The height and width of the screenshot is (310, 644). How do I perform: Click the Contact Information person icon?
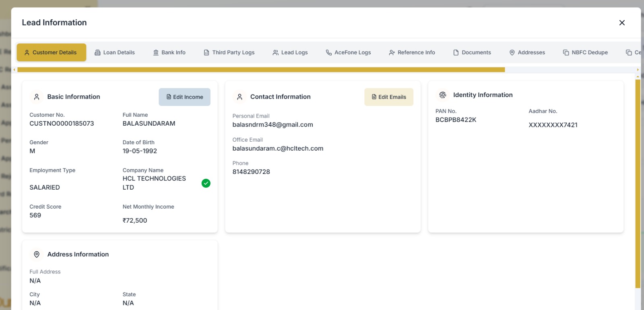click(x=239, y=97)
